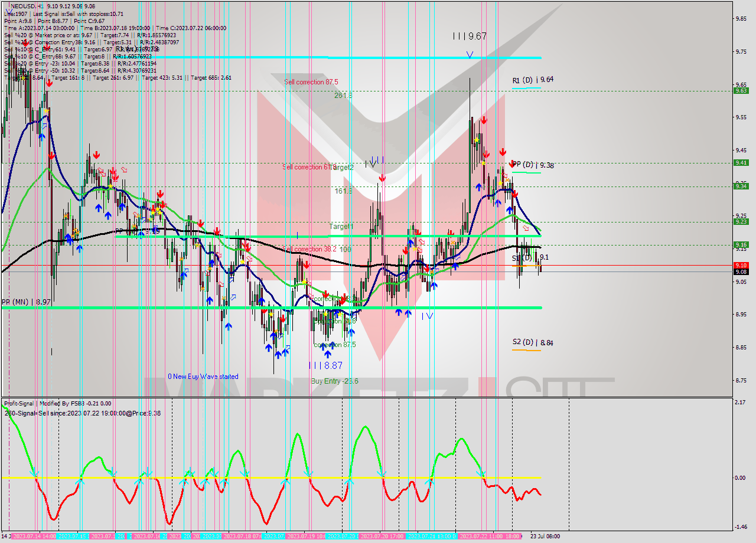Click the 'correction 87.5' buy label
756x543 pixels.
[335, 345]
